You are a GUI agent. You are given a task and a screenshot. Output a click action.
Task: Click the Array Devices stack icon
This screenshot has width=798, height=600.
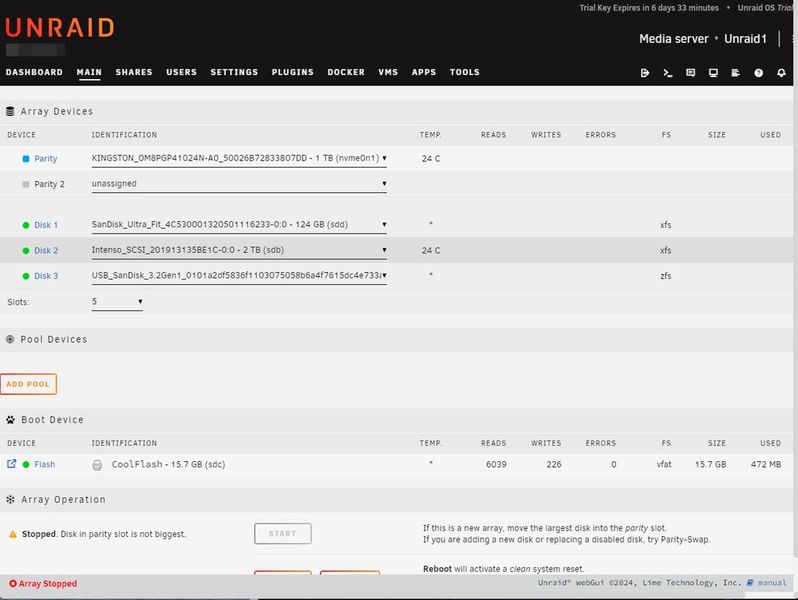tap(10, 111)
